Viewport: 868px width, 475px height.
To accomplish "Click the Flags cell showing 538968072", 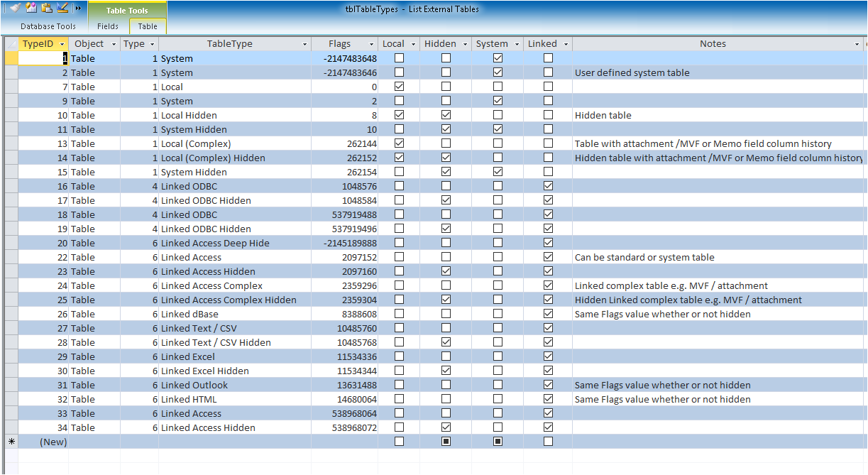I will 344,427.
